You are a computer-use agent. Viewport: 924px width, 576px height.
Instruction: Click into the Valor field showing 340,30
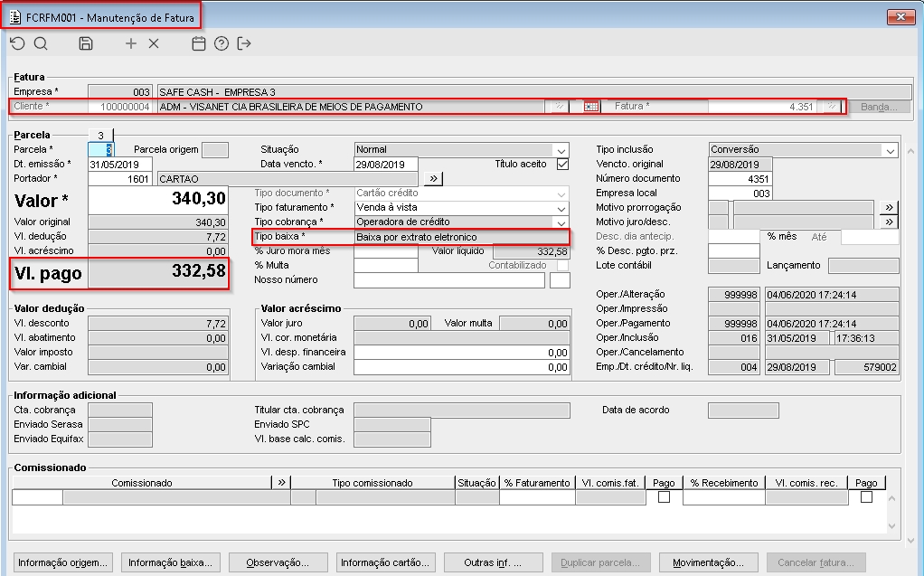pos(158,200)
